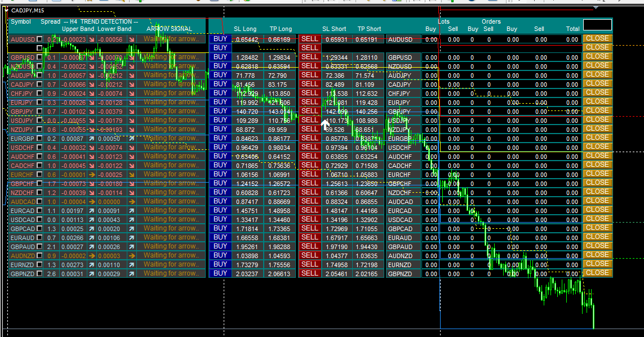This screenshot has height=337, width=644.
Task: Click BUY on the CADJPY row
Action: pyautogui.click(x=220, y=84)
